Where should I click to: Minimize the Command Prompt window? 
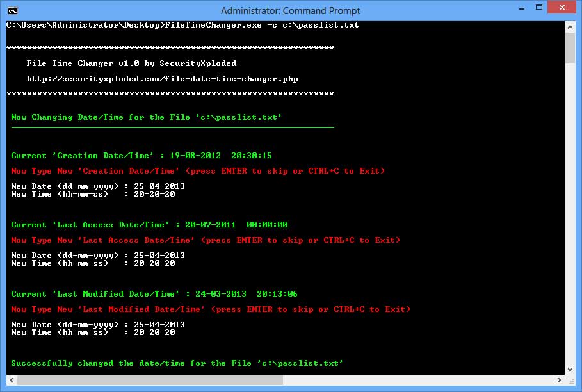521,8
